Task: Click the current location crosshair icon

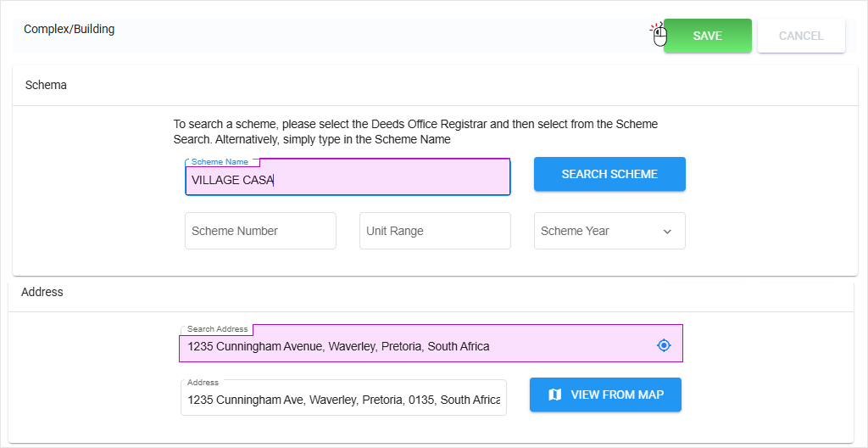Action: click(x=664, y=345)
